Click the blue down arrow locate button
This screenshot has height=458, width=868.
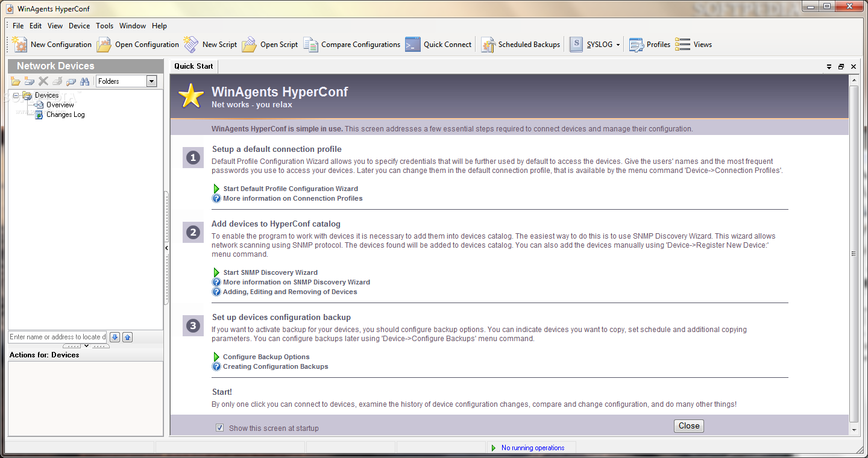pyautogui.click(x=115, y=337)
